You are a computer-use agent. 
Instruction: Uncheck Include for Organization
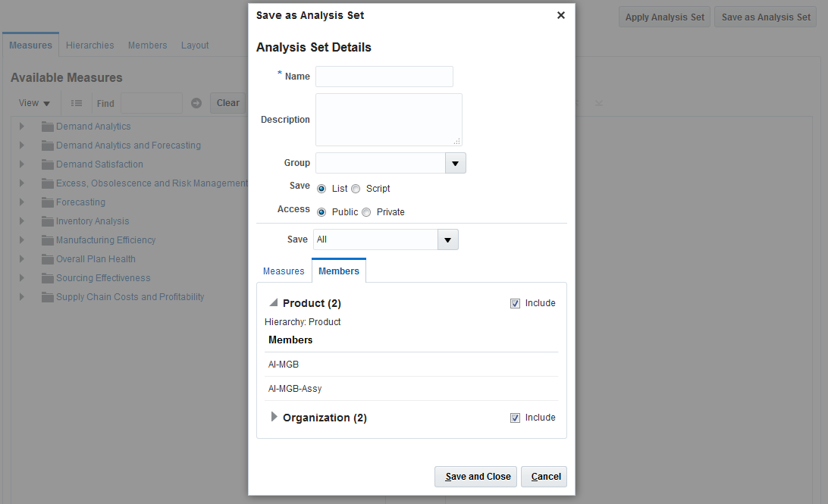516,418
